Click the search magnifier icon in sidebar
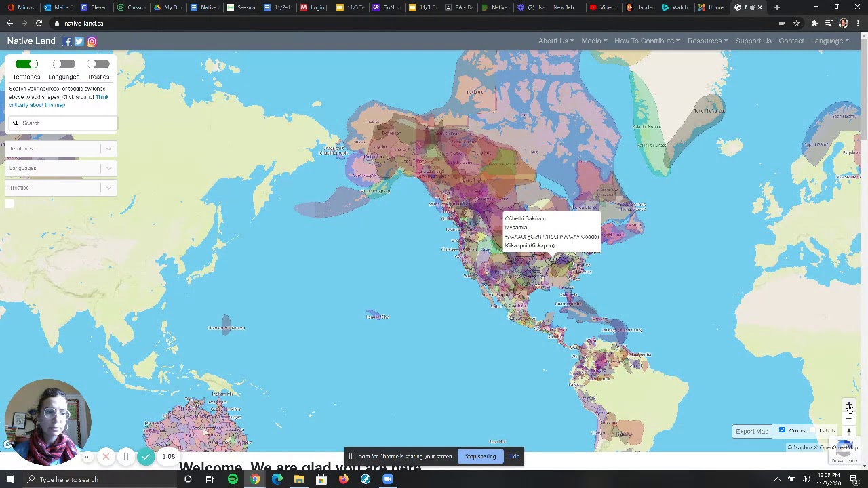This screenshot has width=868, height=488. [x=16, y=123]
